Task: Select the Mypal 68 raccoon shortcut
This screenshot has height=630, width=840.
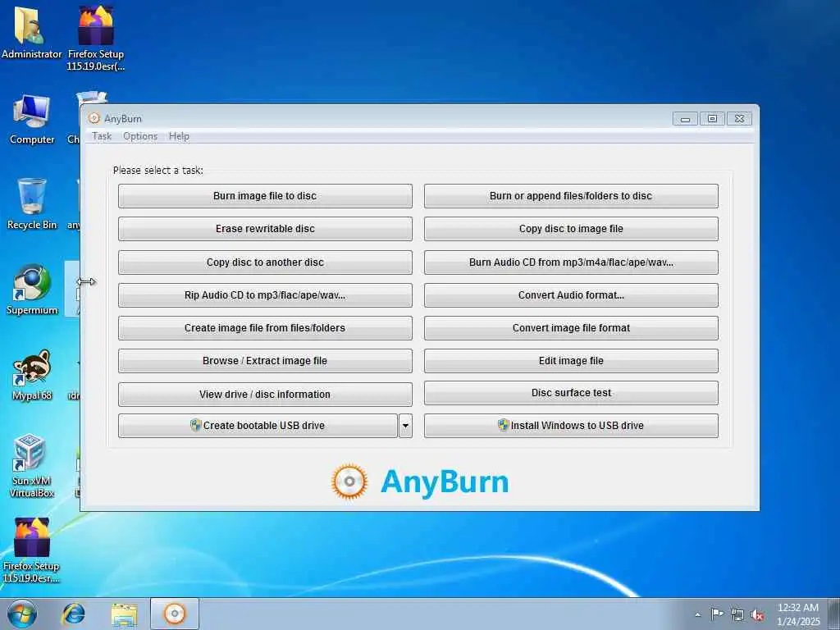Action: [32, 375]
